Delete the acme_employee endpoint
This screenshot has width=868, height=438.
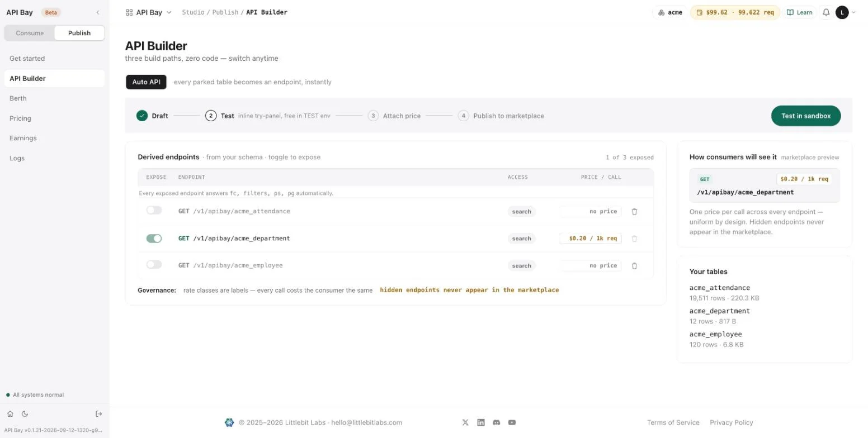coord(634,266)
